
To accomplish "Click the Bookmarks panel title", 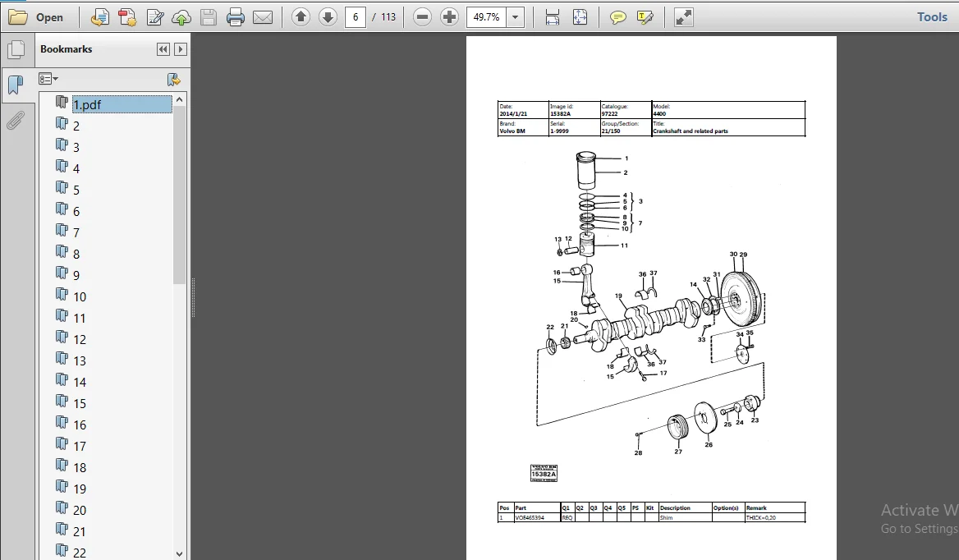I will coord(66,49).
